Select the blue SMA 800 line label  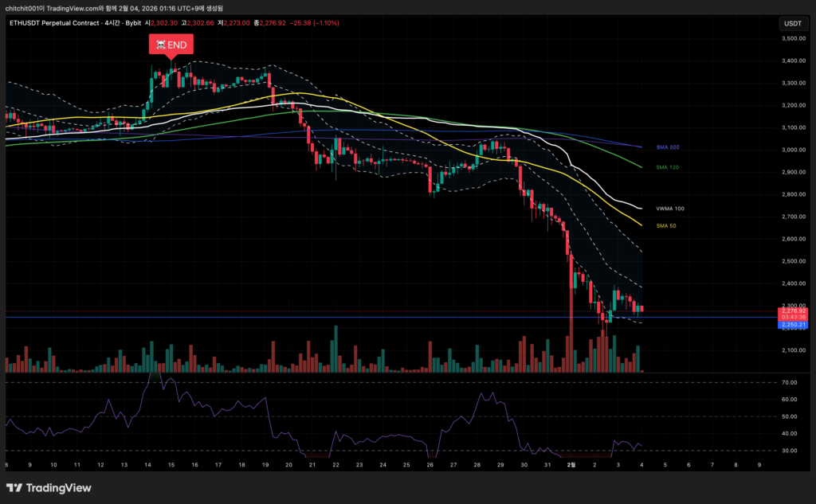[668, 147]
